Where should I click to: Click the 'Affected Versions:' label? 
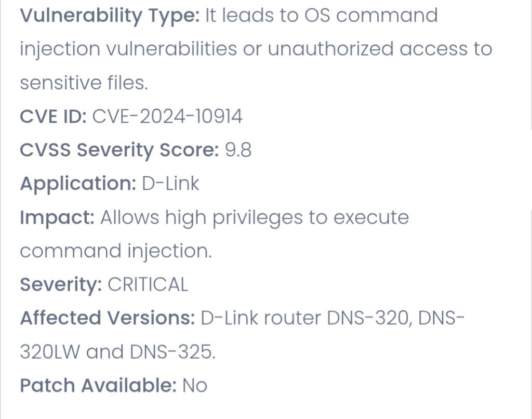coord(107,318)
